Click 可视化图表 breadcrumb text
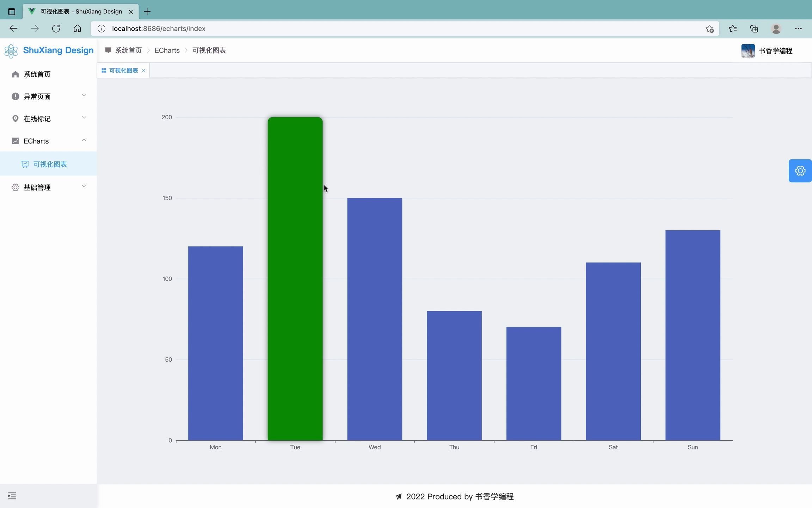Viewport: 812px width, 508px height. pos(209,50)
